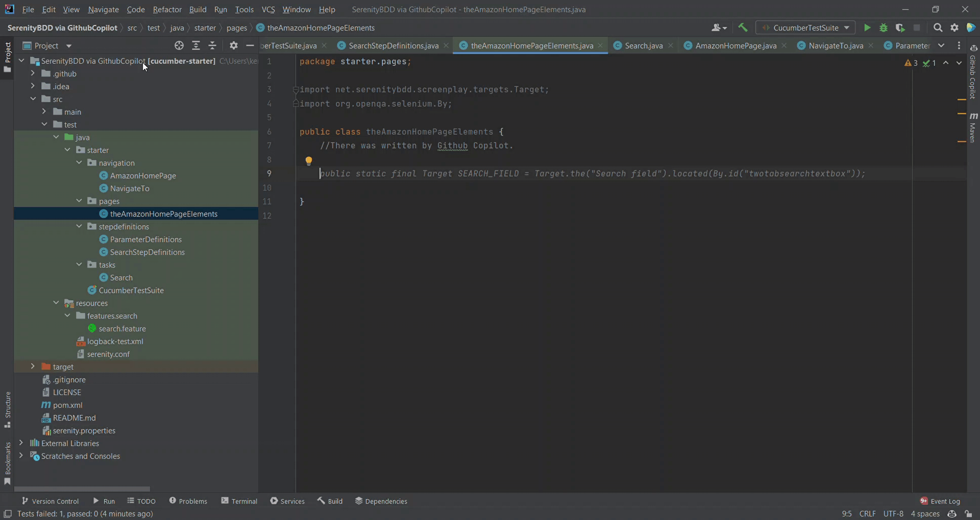Click the yellow lightbulb intention icon
The height and width of the screenshot is (520, 980).
(x=309, y=161)
